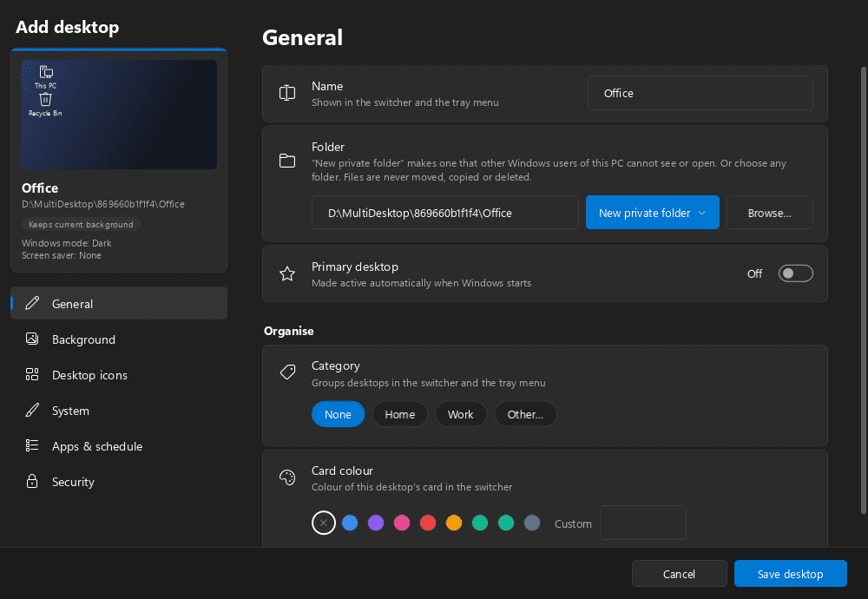Pick the grey card colour swatch
The image size is (868, 599).
pos(532,523)
